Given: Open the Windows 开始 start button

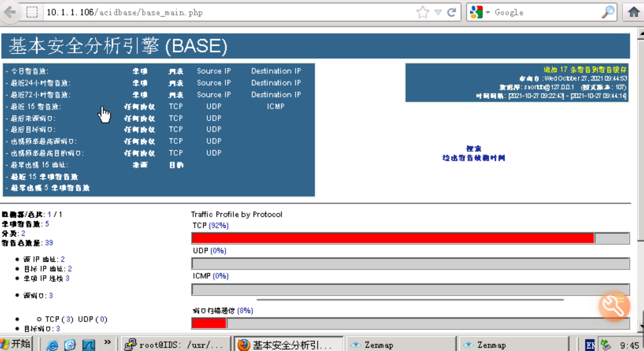Looking at the screenshot, I should pos(16,344).
